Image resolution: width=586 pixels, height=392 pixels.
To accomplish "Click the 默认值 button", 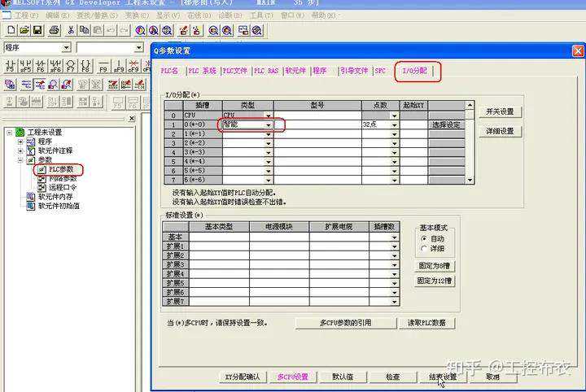I will point(343,377).
